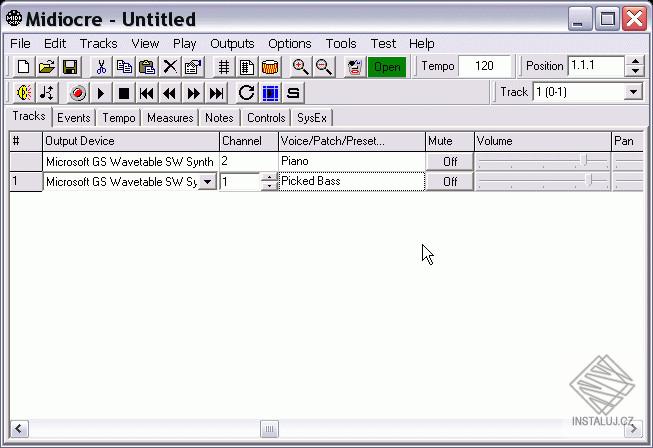Start recording with the red record button
The width and height of the screenshot is (653, 448).
tap(78, 92)
